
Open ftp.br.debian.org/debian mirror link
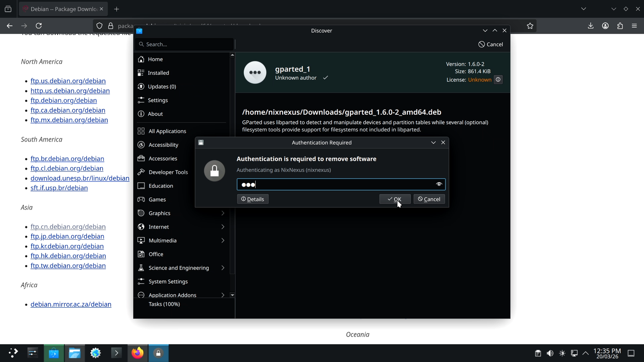click(x=67, y=159)
